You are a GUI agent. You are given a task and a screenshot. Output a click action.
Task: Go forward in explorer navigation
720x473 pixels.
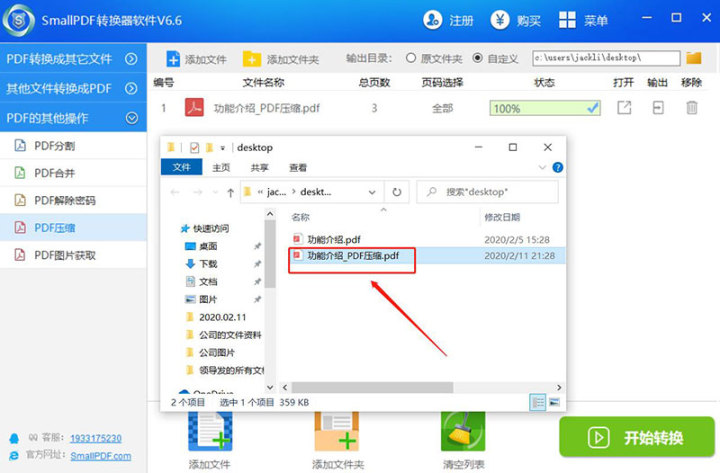click(198, 192)
